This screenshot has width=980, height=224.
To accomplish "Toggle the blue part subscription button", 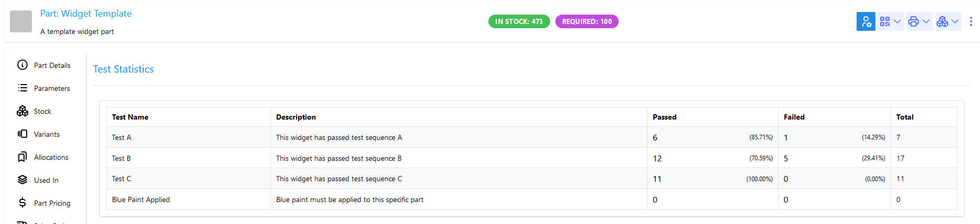I will pos(866,21).
